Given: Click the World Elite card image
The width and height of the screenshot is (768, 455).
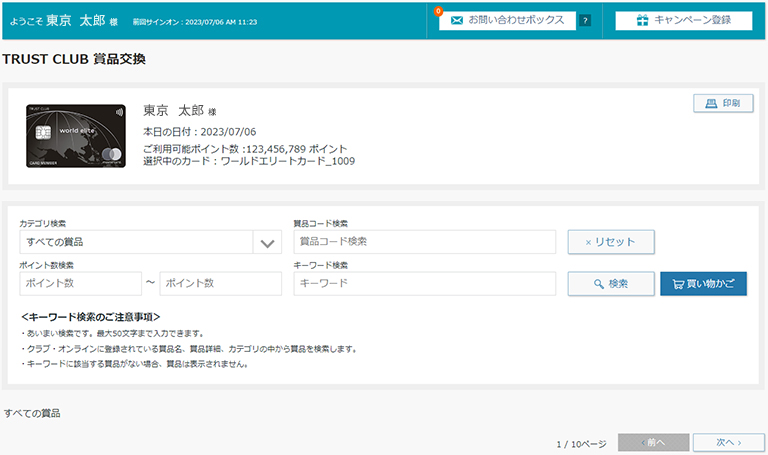Looking at the screenshot, I should (x=76, y=136).
